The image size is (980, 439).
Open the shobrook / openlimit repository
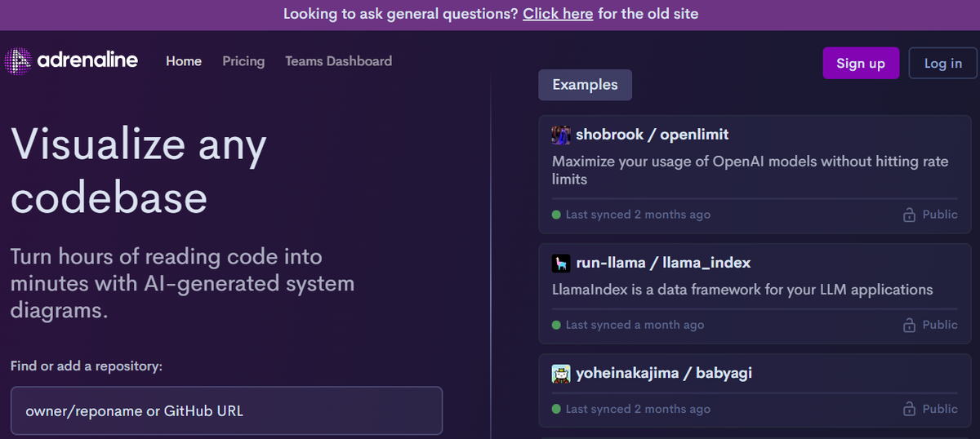(x=653, y=135)
